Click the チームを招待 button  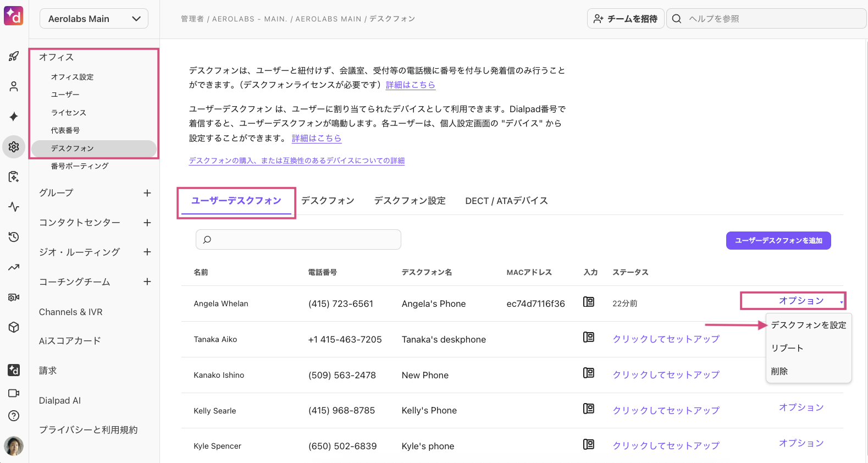click(626, 19)
